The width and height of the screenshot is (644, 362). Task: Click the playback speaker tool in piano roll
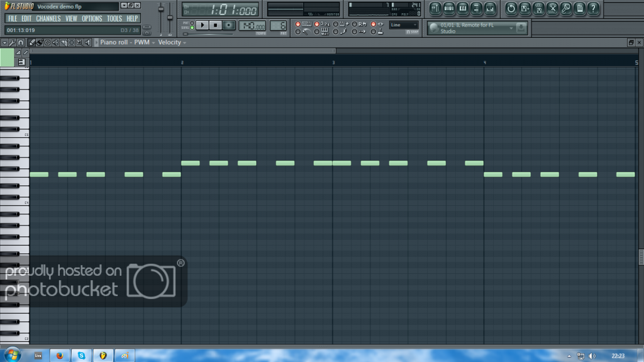click(87, 42)
